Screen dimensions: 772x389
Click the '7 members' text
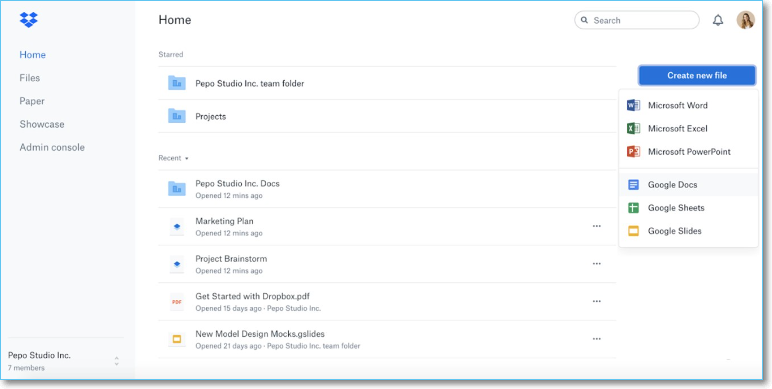pos(26,368)
